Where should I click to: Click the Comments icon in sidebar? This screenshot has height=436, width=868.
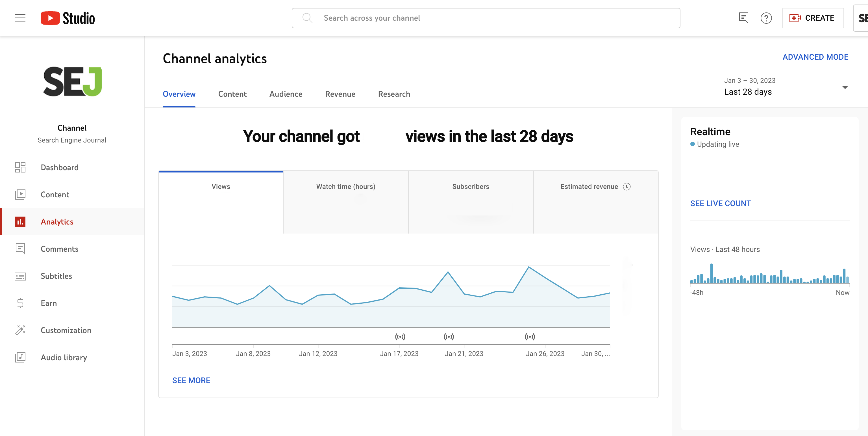click(21, 249)
